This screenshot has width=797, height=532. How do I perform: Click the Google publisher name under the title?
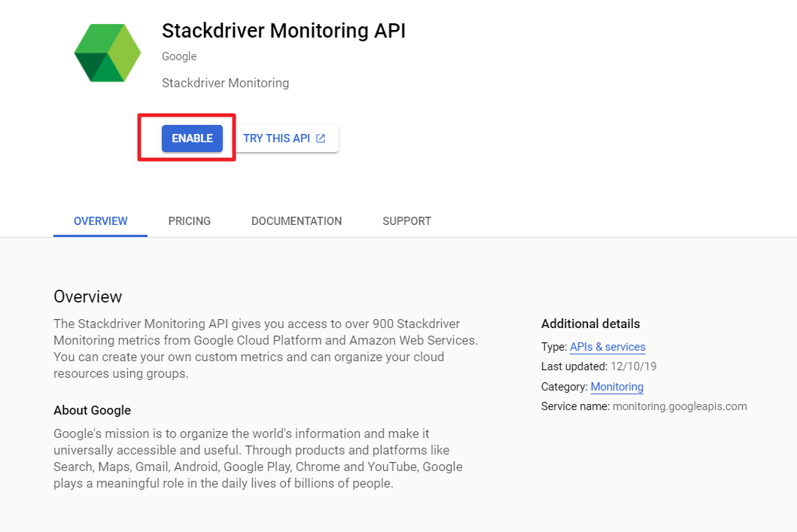pyautogui.click(x=179, y=56)
